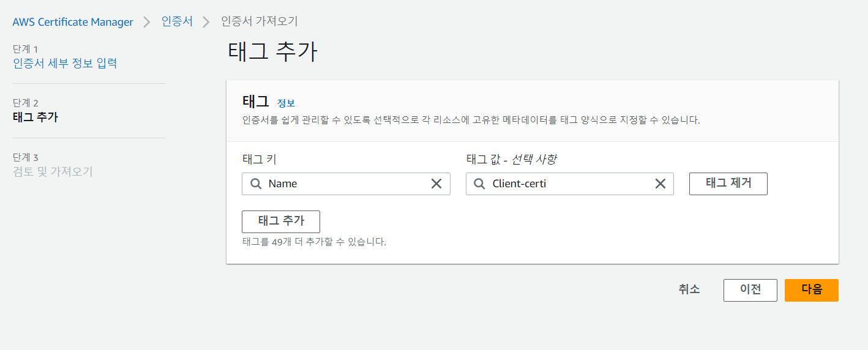Open the 정보 info link beside 태그

pos(286,103)
